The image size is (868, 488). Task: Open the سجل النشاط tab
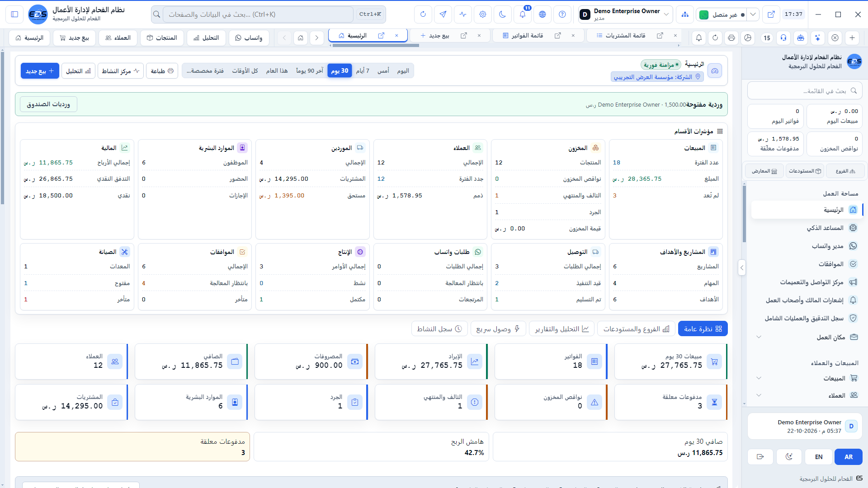tap(439, 329)
